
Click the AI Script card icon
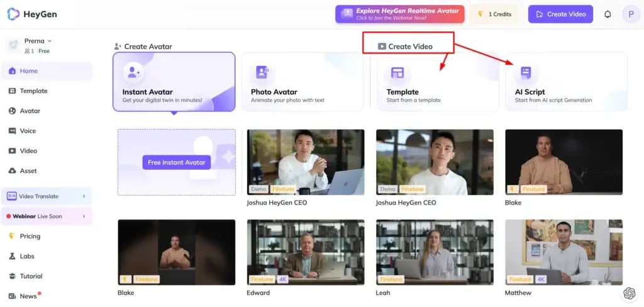pos(526,72)
